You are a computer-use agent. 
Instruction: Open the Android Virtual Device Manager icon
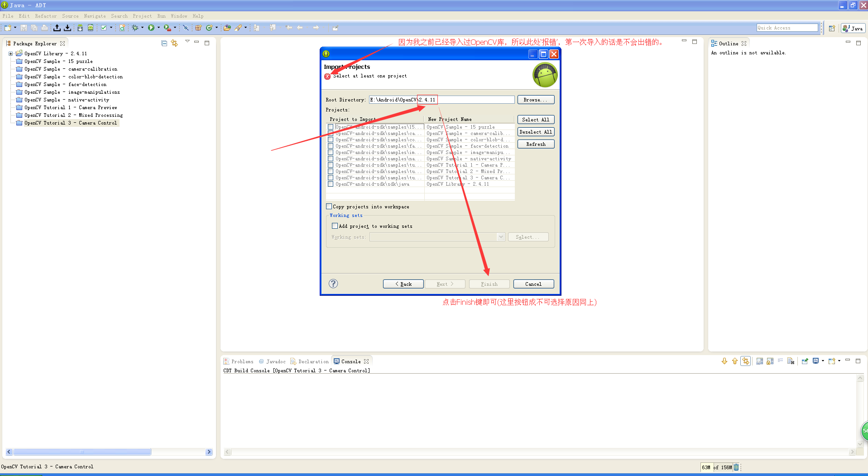(91, 28)
